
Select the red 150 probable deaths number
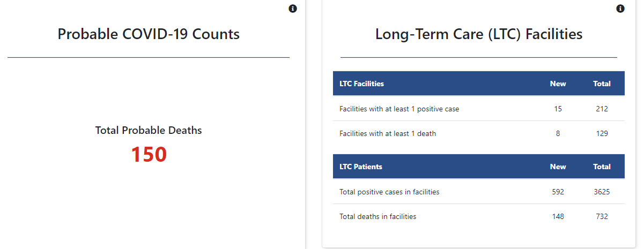pos(149,155)
